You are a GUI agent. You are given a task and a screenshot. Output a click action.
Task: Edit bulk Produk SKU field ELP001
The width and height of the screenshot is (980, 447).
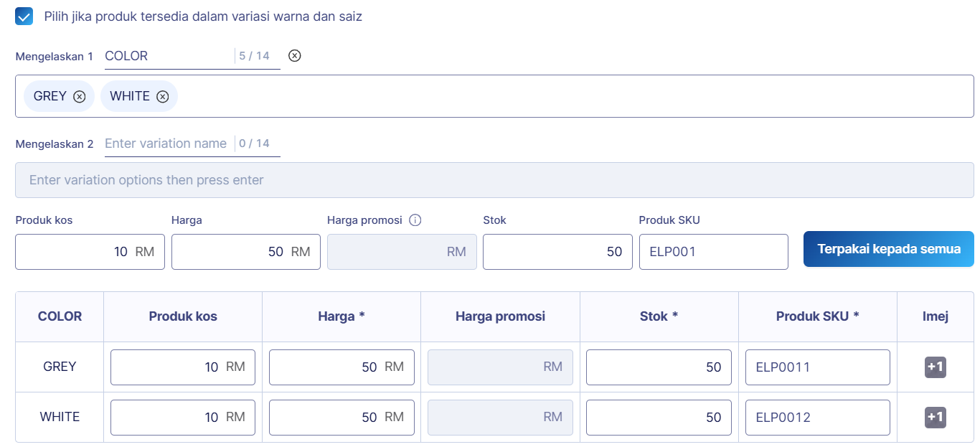(713, 252)
